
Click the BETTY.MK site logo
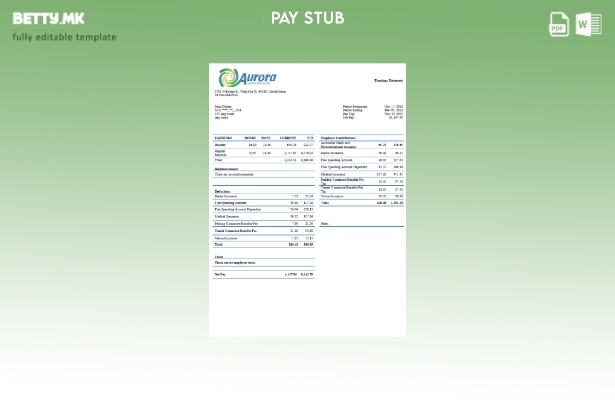[48, 18]
